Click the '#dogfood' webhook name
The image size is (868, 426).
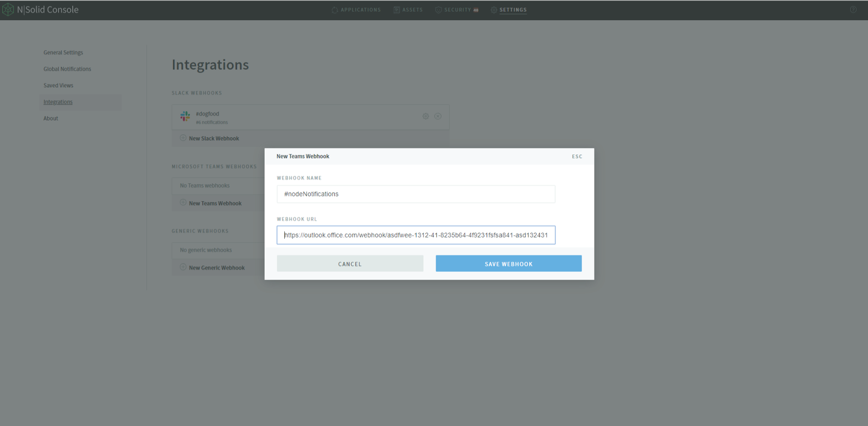pos(208,114)
